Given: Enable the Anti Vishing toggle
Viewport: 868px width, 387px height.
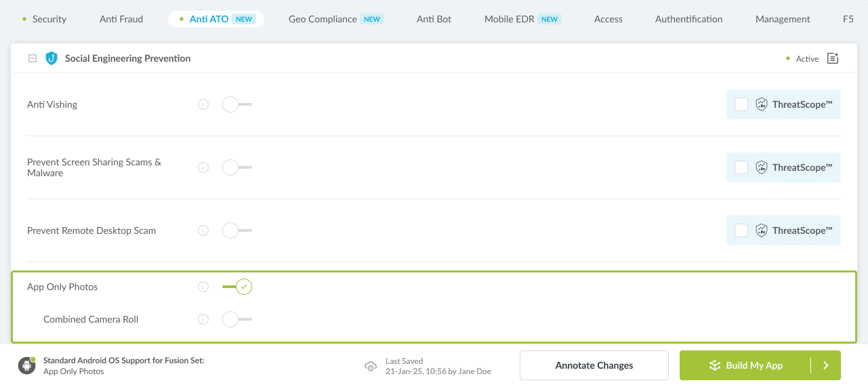Looking at the screenshot, I should (x=236, y=104).
